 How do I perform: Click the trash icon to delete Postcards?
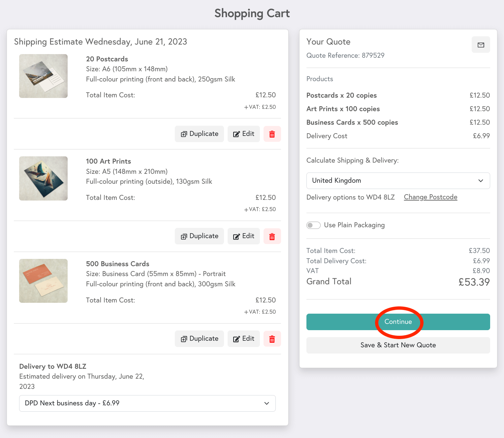(x=272, y=134)
